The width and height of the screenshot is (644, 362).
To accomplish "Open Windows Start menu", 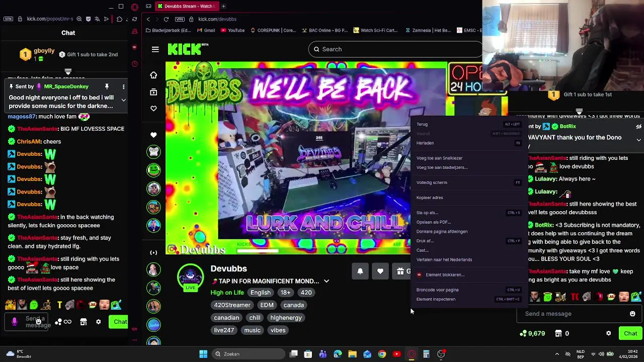I will pos(203,354).
